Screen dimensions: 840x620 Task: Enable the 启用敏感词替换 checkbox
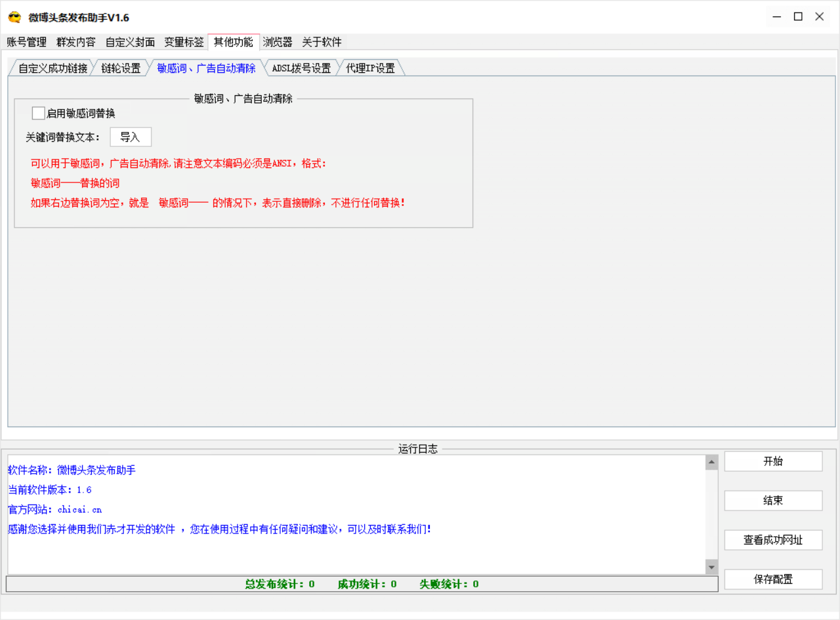point(39,114)
